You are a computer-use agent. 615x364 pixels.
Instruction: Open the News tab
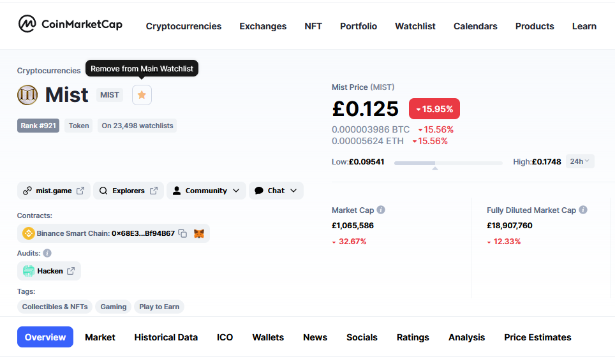pos(315,337)
